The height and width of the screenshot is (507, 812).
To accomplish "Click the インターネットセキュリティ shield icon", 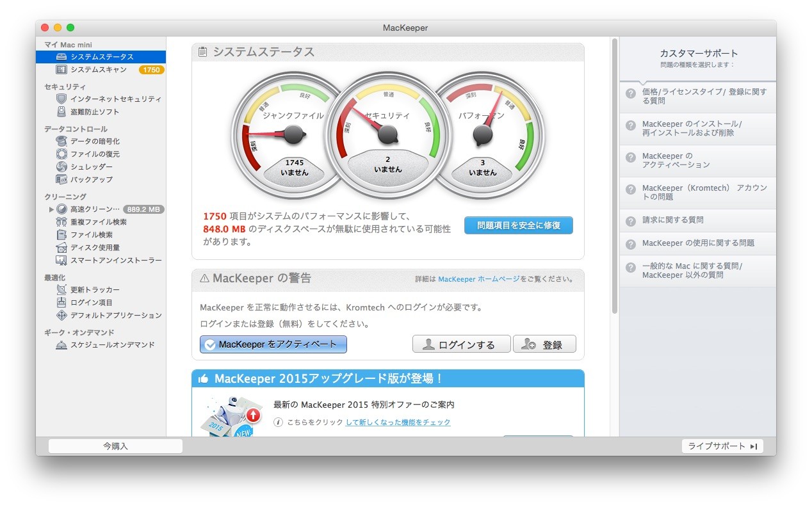I will pyautogui.click(x=61, y=99).
